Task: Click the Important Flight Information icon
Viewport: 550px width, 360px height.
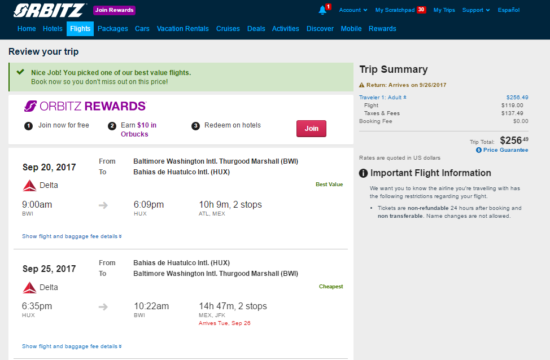Action: [363, 173]
